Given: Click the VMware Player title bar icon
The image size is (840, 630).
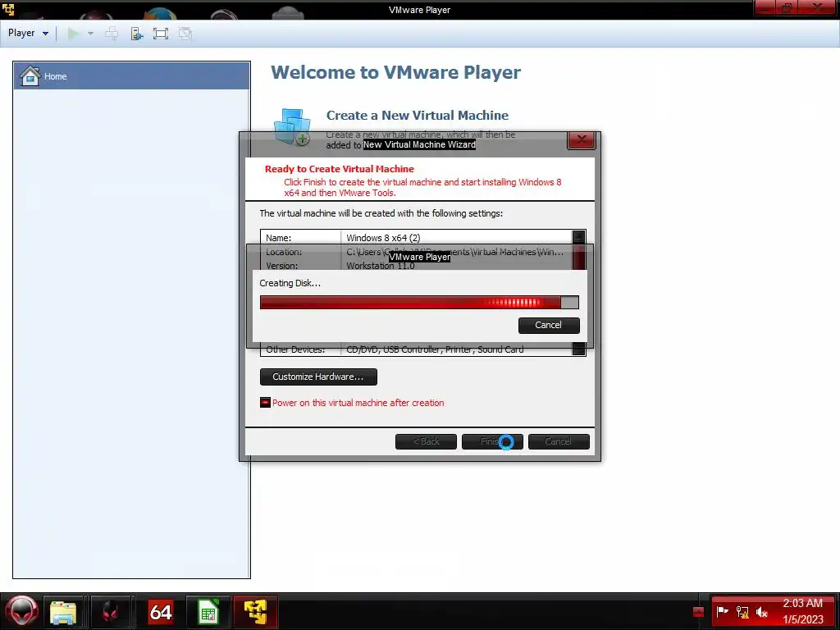Looking at the screenshot, I should pyautogui.click(x=8, y=9).
